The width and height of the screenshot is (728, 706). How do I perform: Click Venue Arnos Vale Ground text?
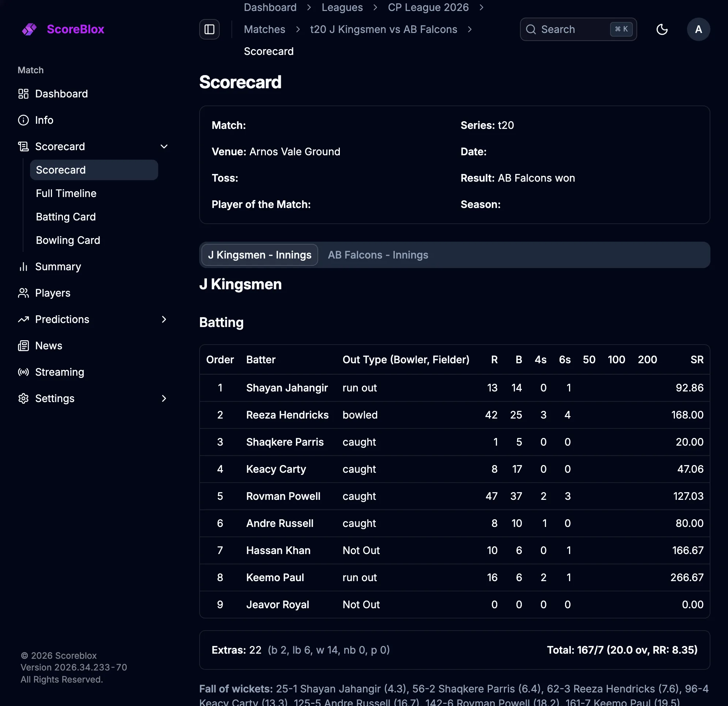coord(276,152)
